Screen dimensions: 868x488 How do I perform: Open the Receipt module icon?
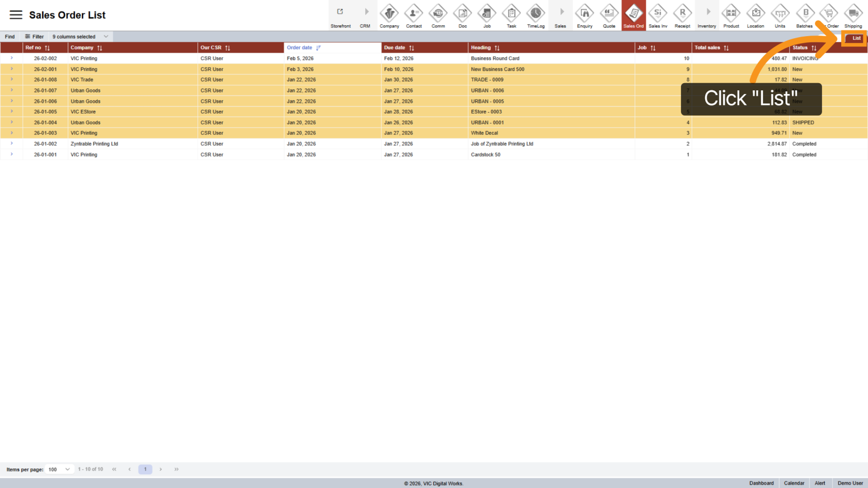[x=682, y=15]
